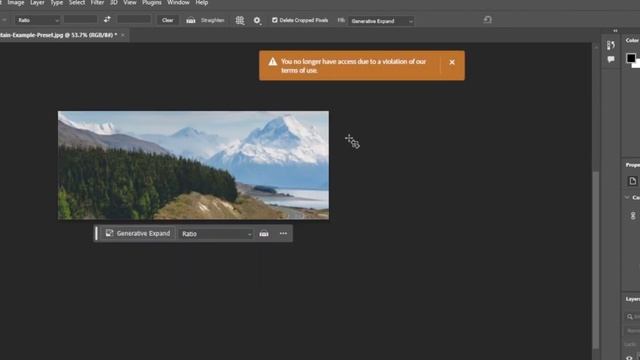Click Generative Expand in contextual bar
The width and height of the screenshot is (640, 360).
(138, 233)
